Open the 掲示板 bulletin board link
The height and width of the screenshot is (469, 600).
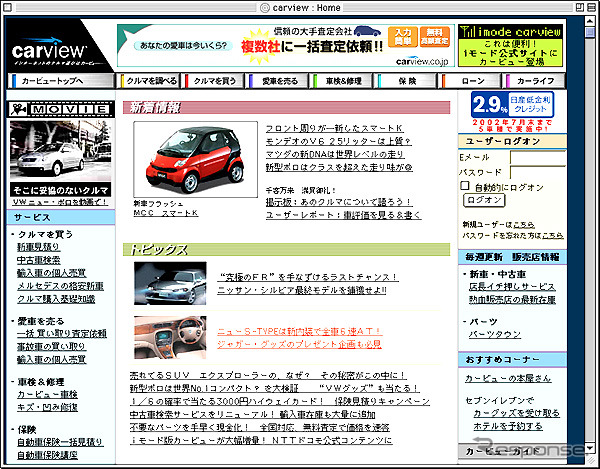pyautogui.click(x=339, y=202)
